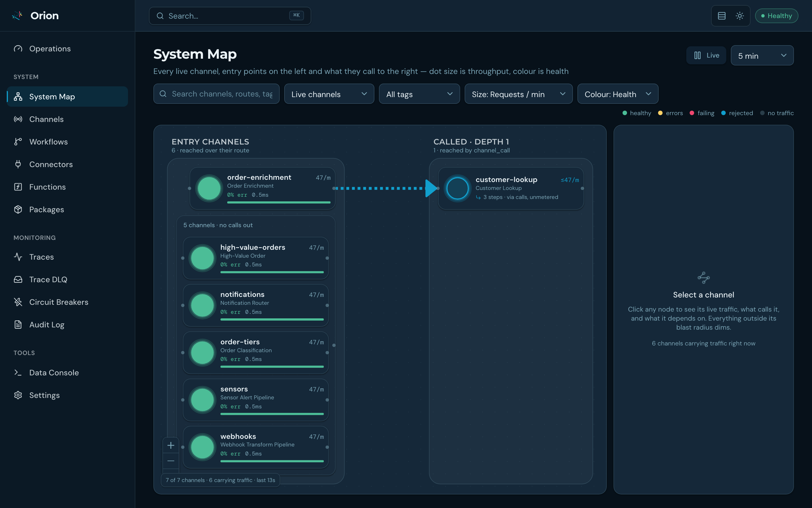The image size is (812, 508).
Task: Click the sensors green health dot
Action: tap(202, 400)
